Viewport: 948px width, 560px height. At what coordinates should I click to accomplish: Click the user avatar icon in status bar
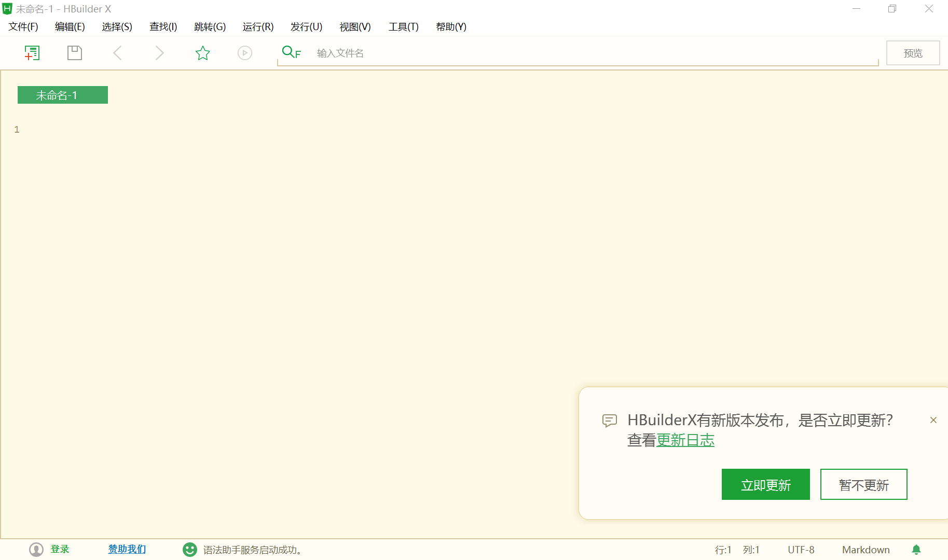point(36,550)
